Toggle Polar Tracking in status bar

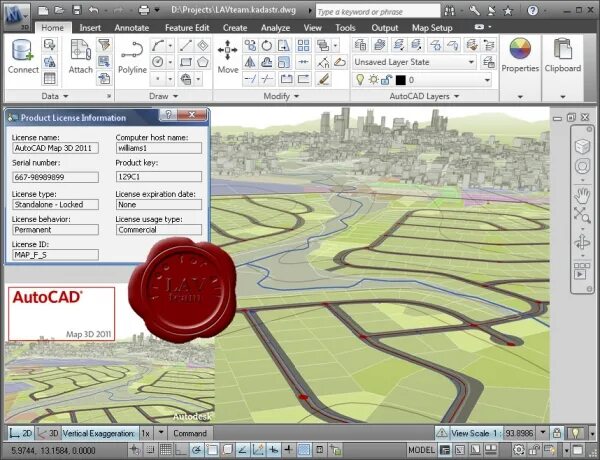tap(197, 449)
